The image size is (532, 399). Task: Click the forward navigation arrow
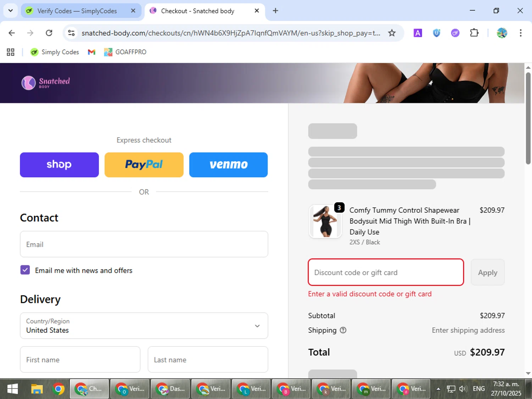pyautogui.click(x=30, y=33)
